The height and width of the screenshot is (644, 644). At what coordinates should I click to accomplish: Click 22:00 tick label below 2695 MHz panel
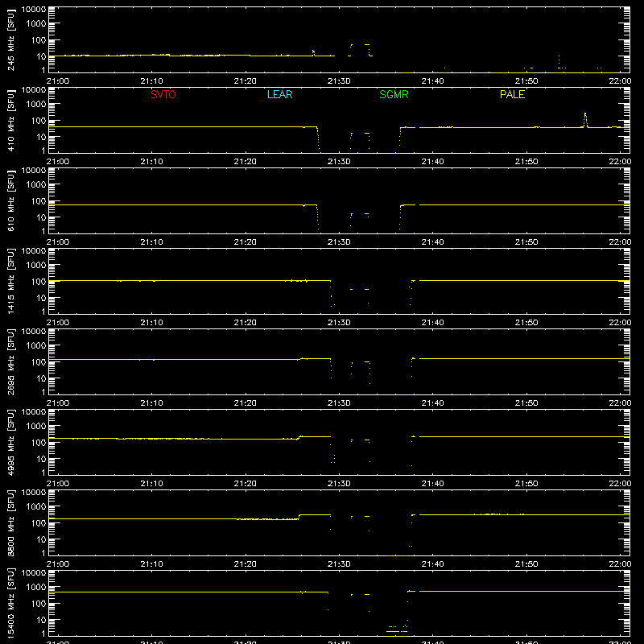pyautogui.click(x=620, y=403)
